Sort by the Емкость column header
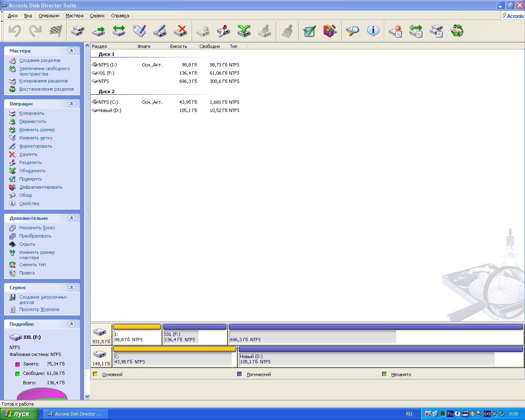 183,46
